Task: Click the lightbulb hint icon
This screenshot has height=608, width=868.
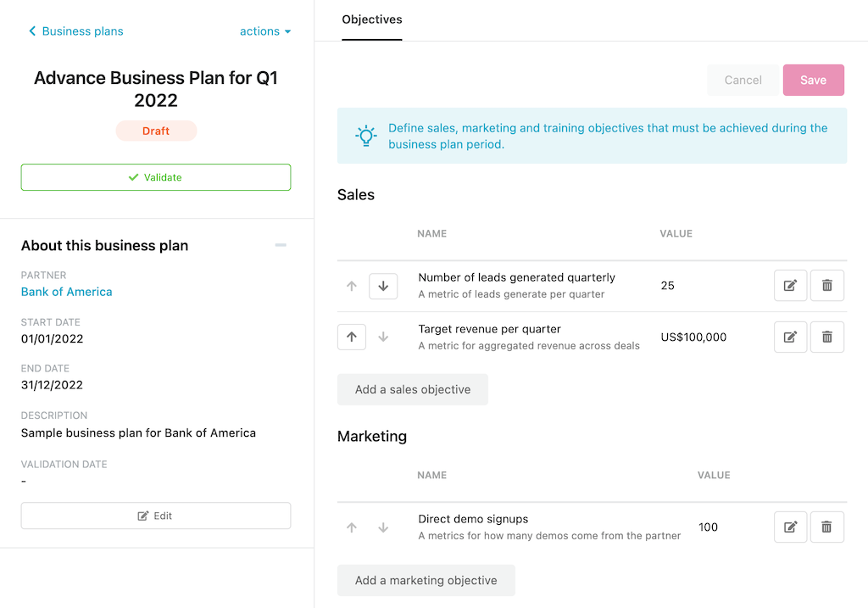Action: [x=366, y=136]
